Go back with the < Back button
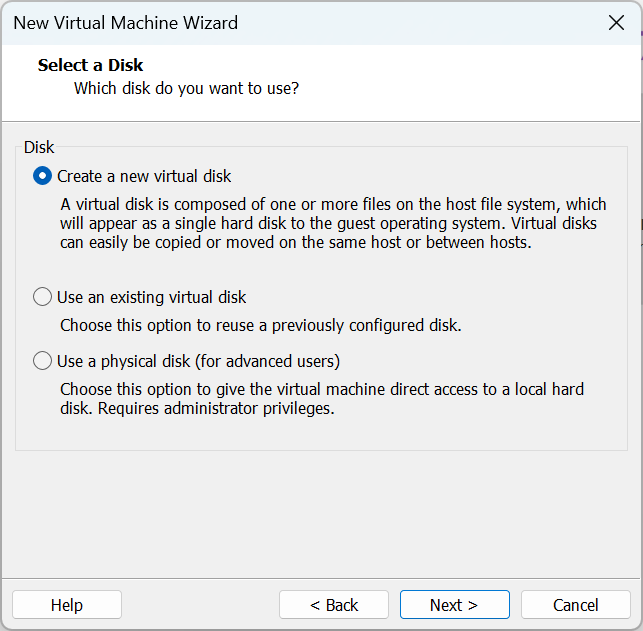Viewport: 643px width, 631px height. [333, 605]
